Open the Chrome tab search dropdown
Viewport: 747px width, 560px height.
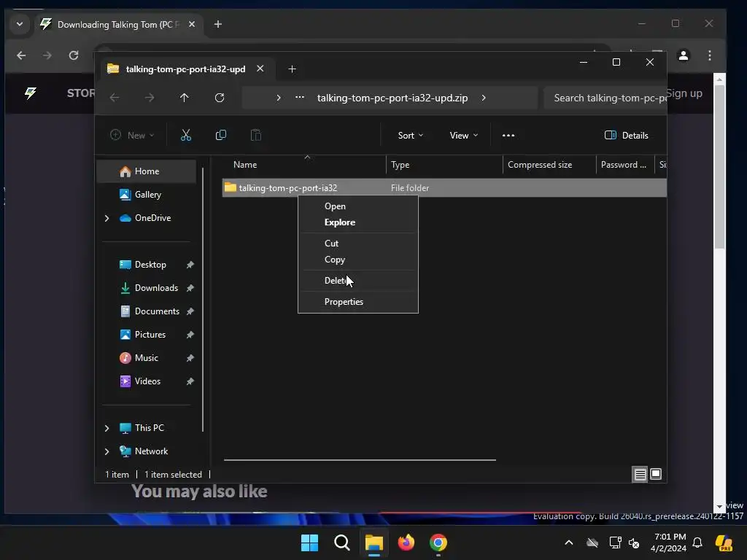(x=20, y=24)
